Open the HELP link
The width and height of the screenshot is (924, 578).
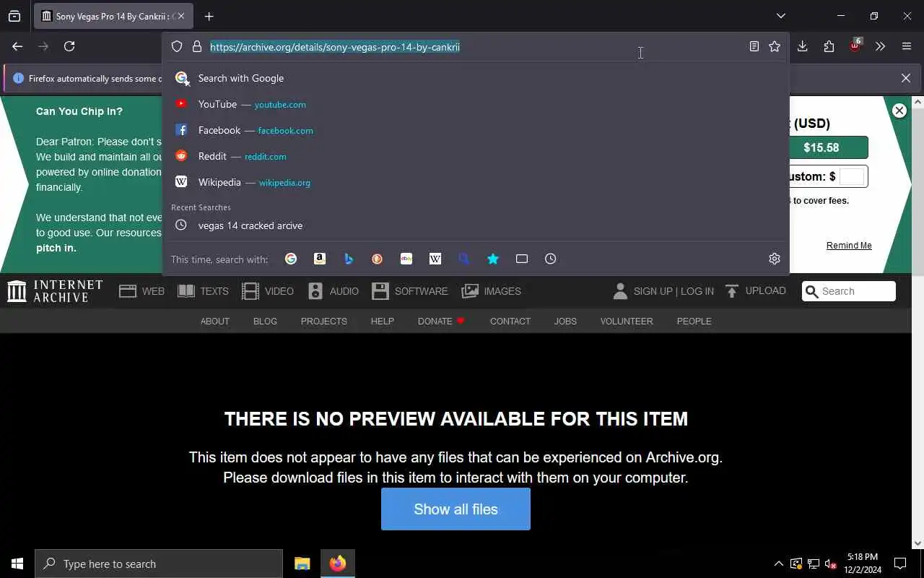click(382, 321)
